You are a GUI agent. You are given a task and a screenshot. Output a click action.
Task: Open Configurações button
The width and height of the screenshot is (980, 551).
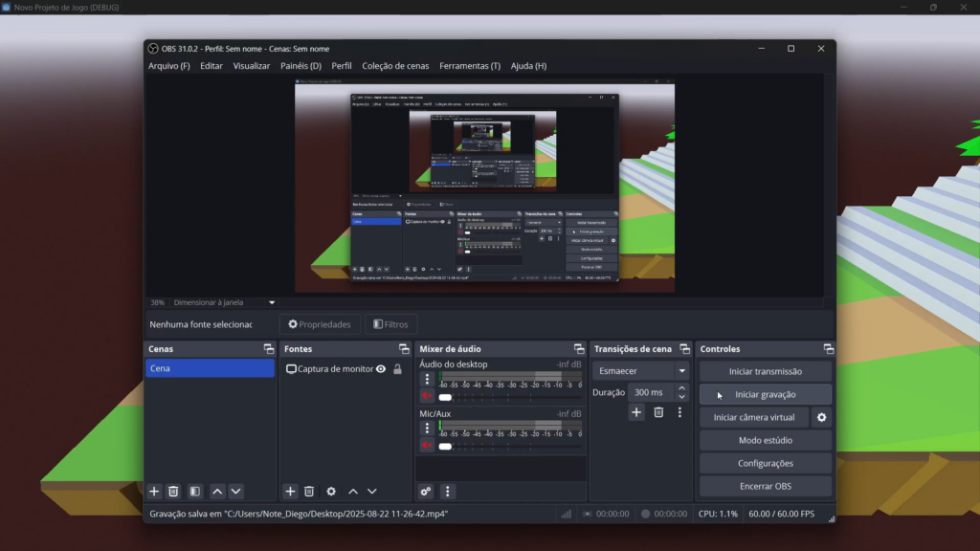pos(766,464)
